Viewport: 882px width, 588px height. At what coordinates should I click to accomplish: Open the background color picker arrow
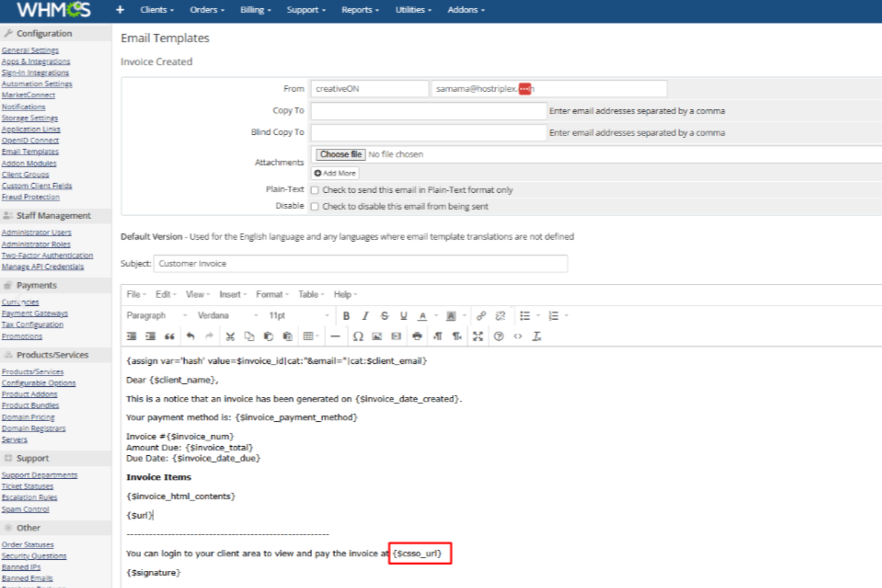pyautogui.click(x=465, y=316)
